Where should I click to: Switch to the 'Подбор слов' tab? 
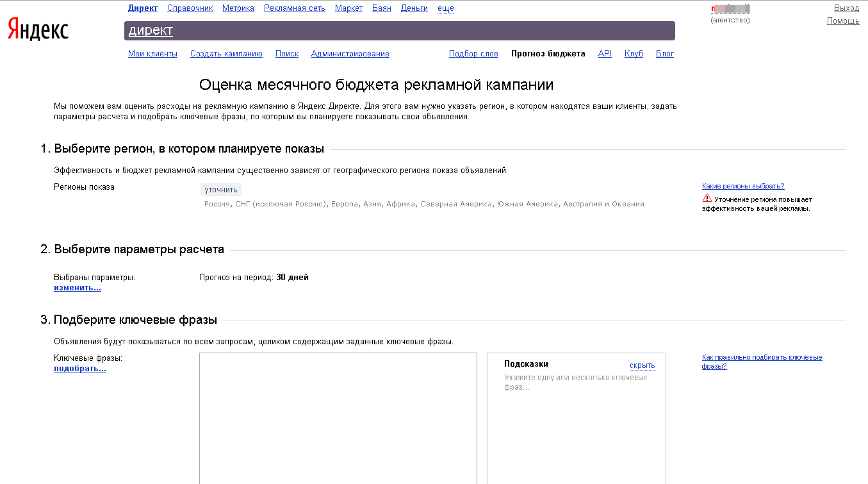coord(473,53)
